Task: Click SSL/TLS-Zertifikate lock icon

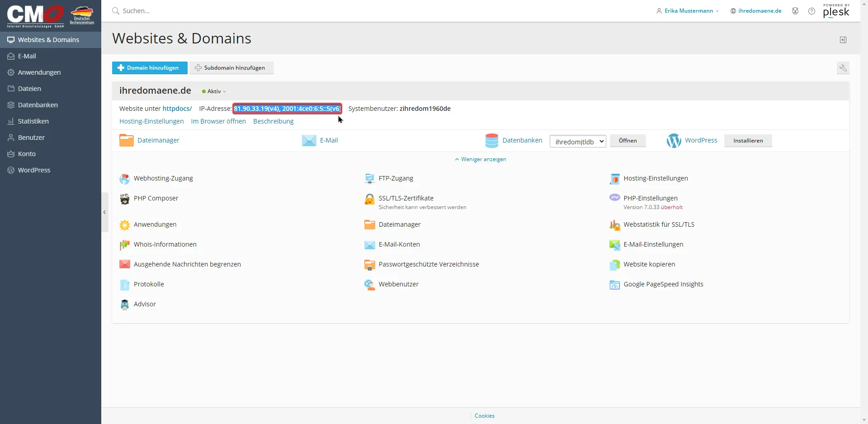Action: pos(370,199)
